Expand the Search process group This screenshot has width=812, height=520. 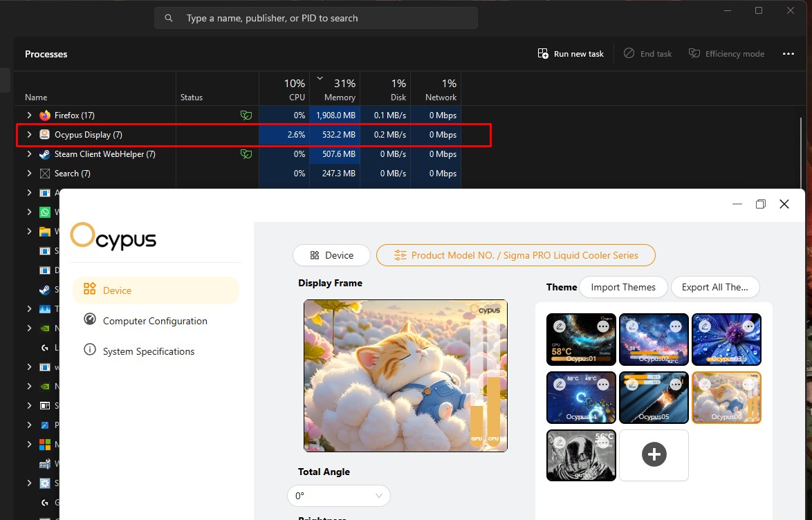tap(30, 174)
